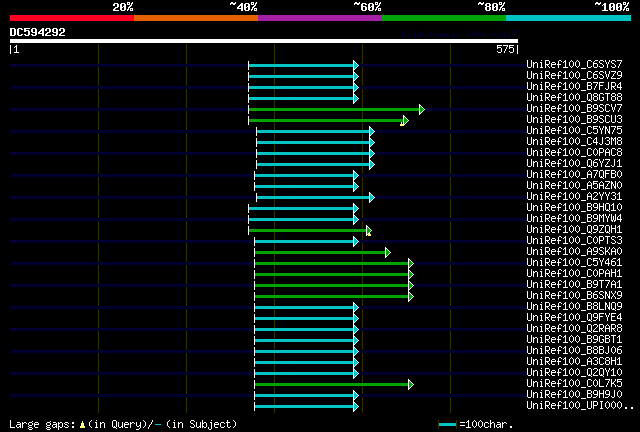Click the UniRef100_Q9FYE4 label
The width and height of the screenshot is (640, 432).
(574, 318)
